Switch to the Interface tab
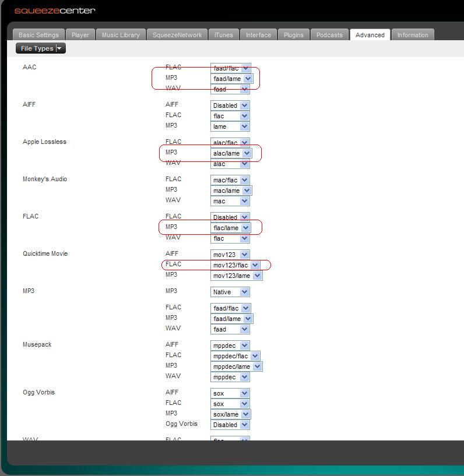 click(x=258, y=35)
